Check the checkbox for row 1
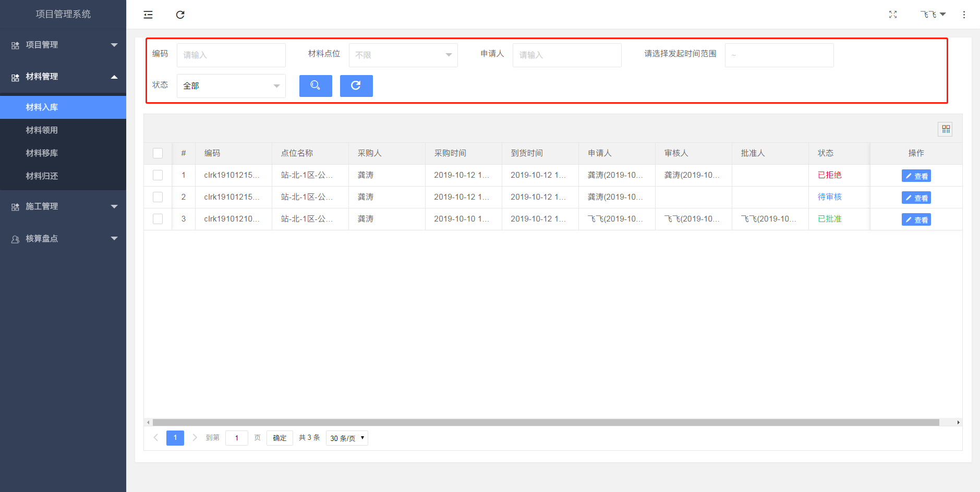The height and width of the screenshot is (492, 980). 158,175
